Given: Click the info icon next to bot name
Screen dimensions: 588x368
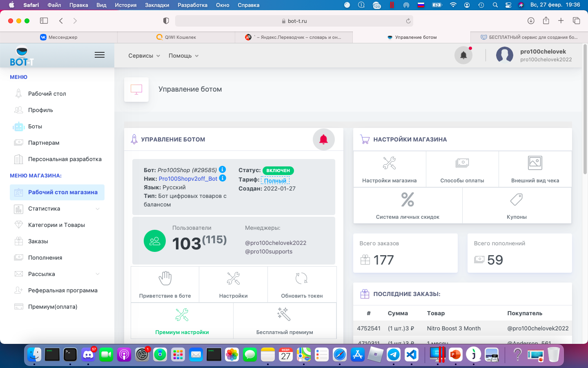Looking at the screenshot, I should click(223, 169).
